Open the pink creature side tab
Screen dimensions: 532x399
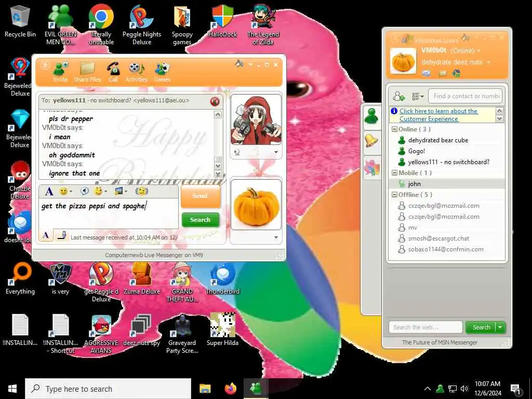pyautogui.click(x=371, y=168)
